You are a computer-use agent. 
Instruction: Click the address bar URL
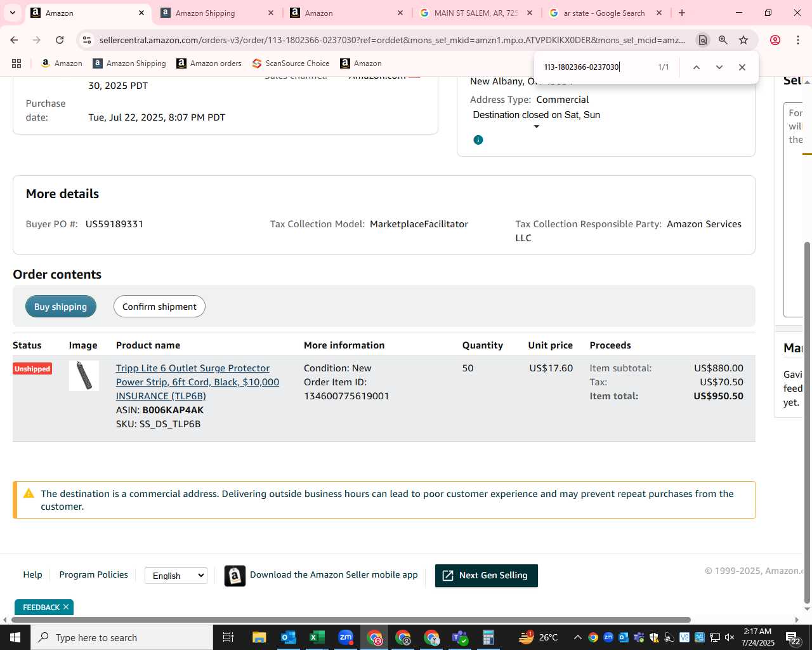click(392, 40)
